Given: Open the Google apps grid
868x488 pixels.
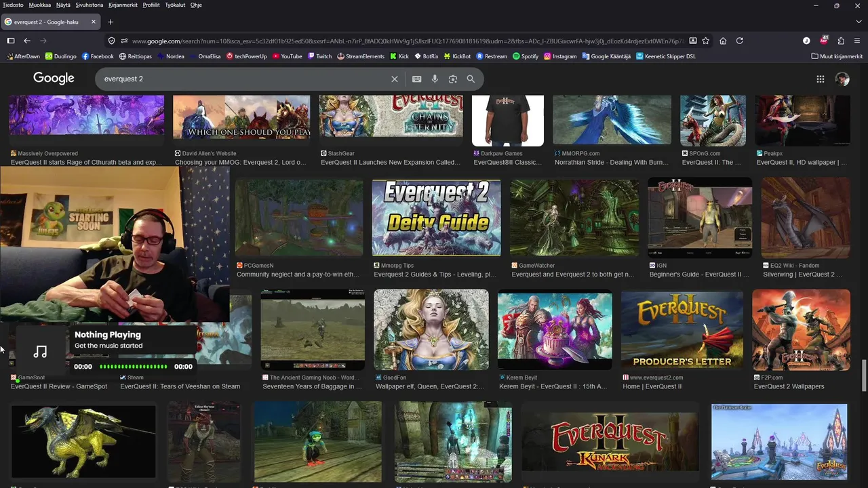Looking at the screenshot, I should (821, 79).
